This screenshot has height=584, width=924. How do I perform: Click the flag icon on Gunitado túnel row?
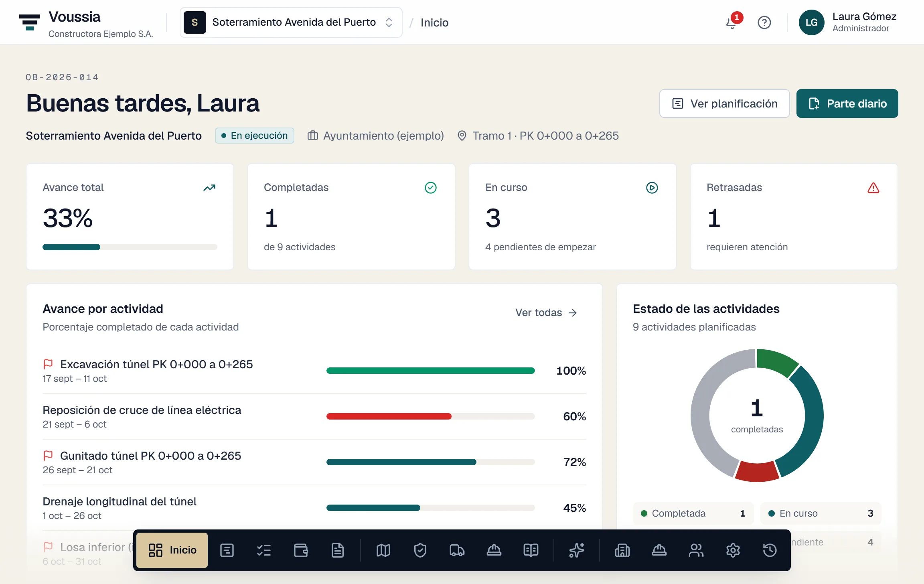pos(48,456)
